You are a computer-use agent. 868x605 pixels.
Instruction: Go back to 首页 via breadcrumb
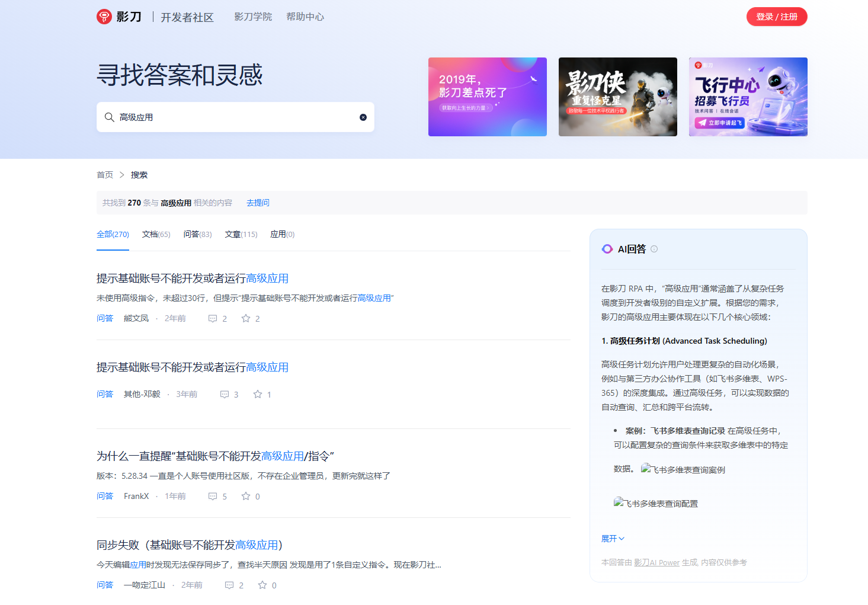105,175
